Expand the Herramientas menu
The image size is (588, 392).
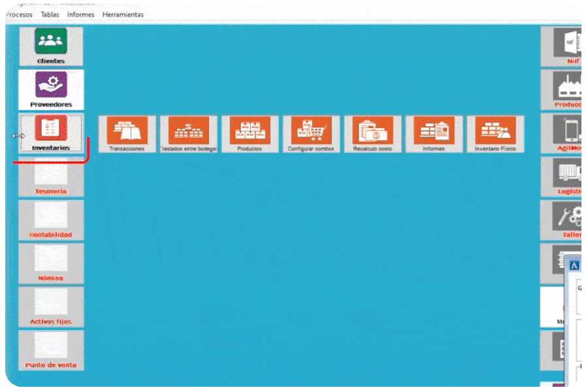(x=123, y=14)
